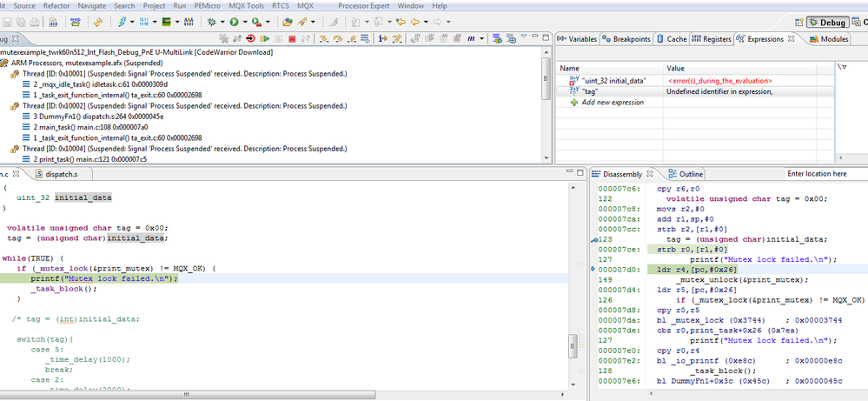Click the red Terminate square icon
Screen dimensions: 868x401
click(292, 39)
